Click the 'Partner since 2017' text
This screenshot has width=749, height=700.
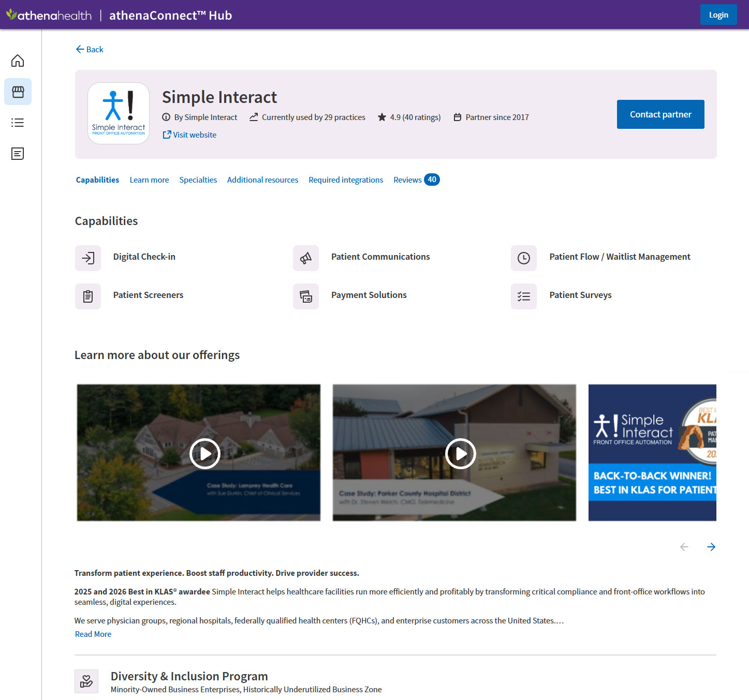(x=497, y=117)
